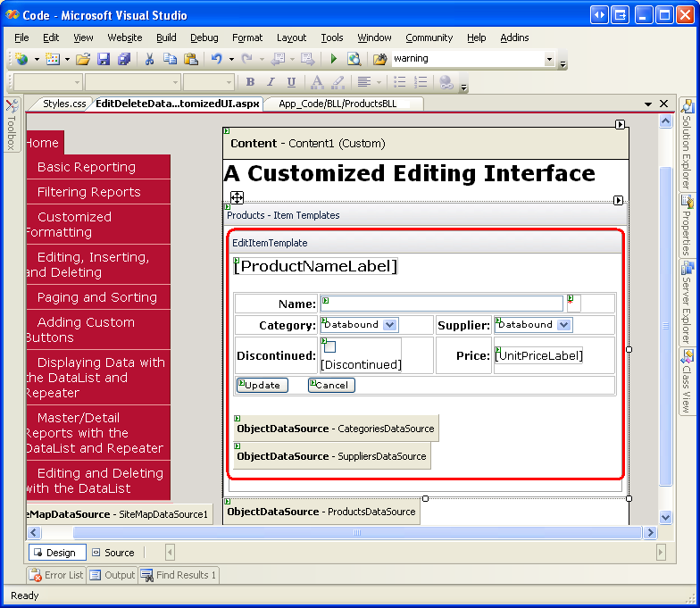Click the Undo arrow icon

click(216, 59)
